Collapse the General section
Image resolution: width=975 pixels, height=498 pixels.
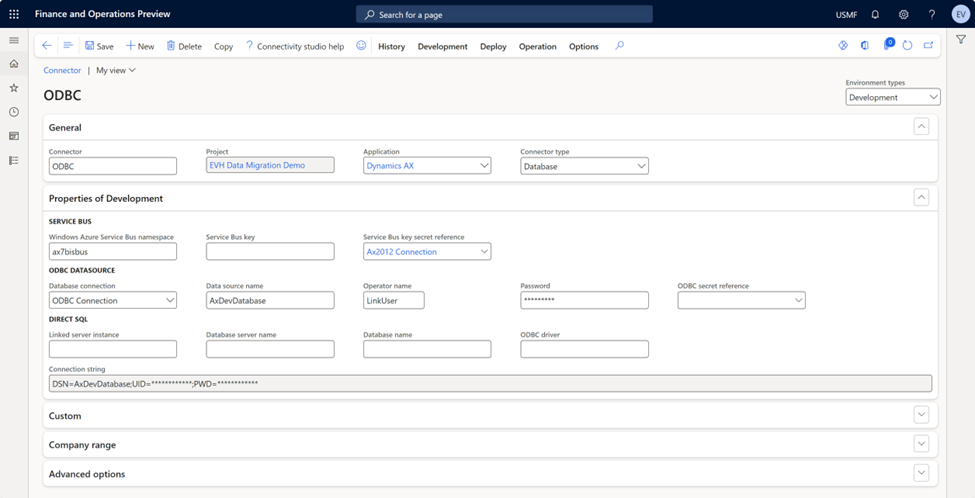coord(922,127)
